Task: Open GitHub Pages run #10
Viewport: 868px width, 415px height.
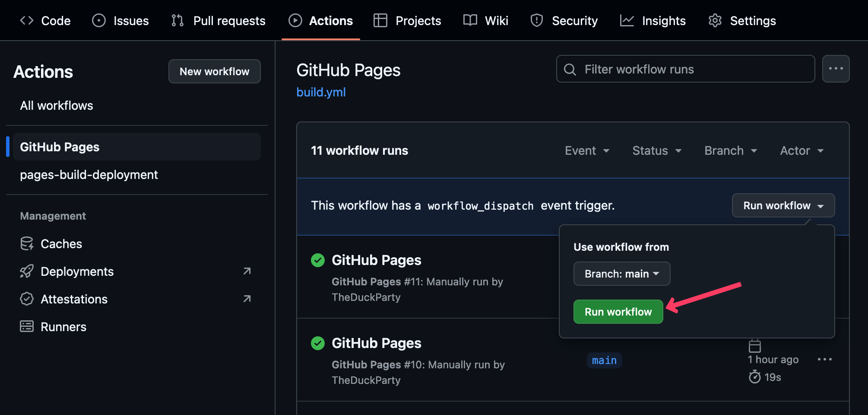Action: point(377,343)
